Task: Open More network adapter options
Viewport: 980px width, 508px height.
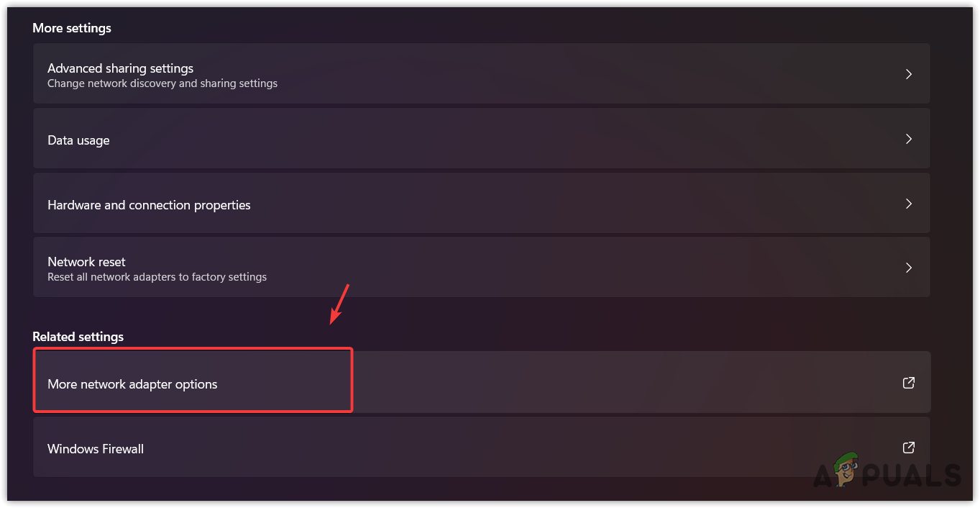Action: pyautogui.click(x=132, y=384)
